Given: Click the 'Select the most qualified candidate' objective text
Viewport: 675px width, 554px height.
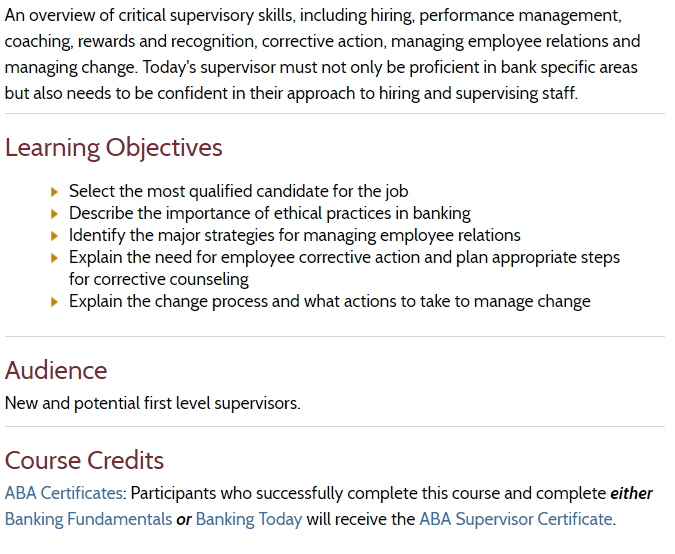Looking at the screenshot, I should [x=238, y=192].
